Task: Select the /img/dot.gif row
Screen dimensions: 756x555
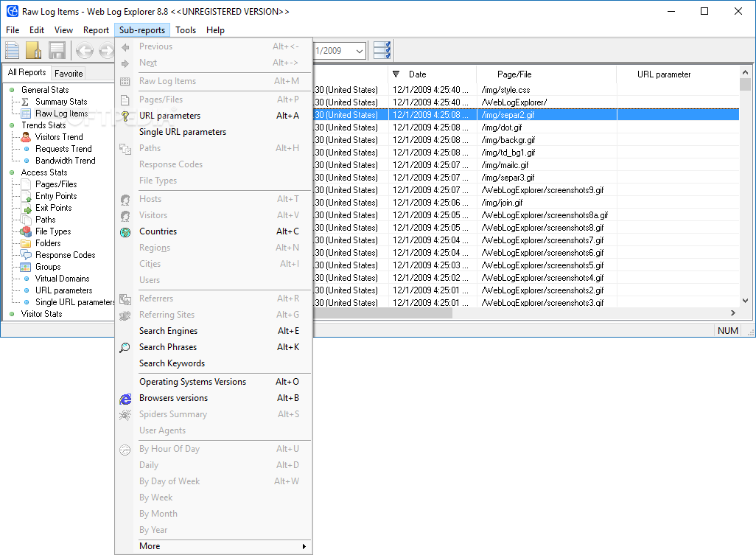Action: pyautogui.click(x=526, y=128)
